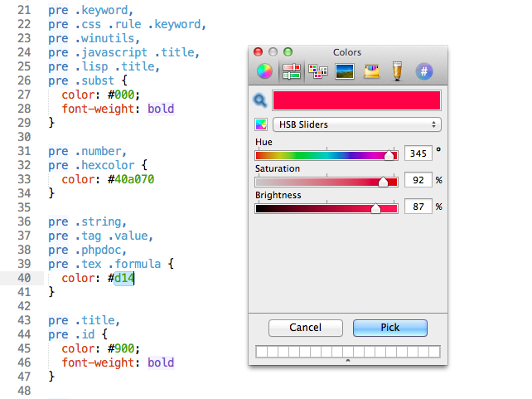Viewport: 532px width, 399px height.
Task: Click the swatch drawer resize handle arrow
Action: coord(348,361)
